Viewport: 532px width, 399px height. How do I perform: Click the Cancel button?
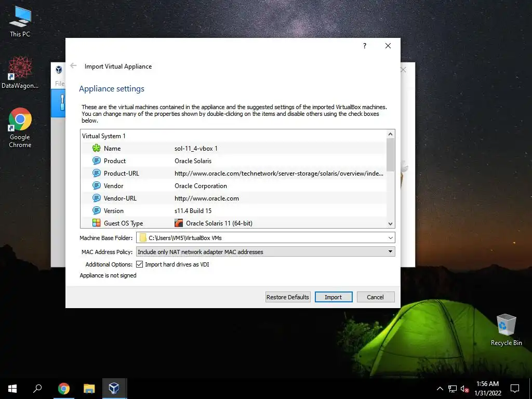(375, 297)
